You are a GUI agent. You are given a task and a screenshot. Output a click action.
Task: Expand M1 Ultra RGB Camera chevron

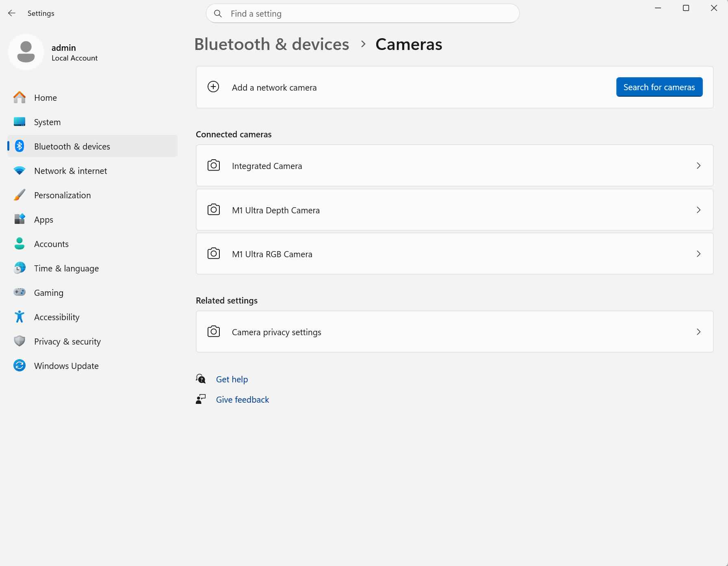[699, 254]
